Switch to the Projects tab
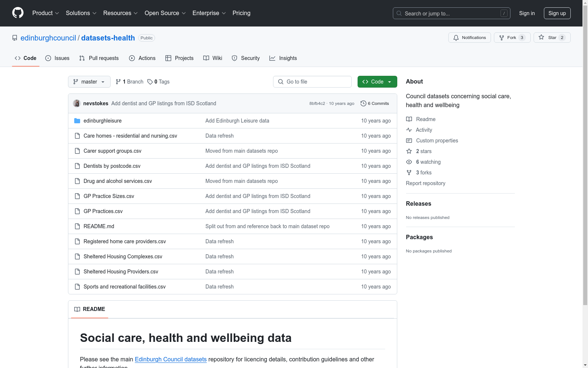 pos(179,58)
